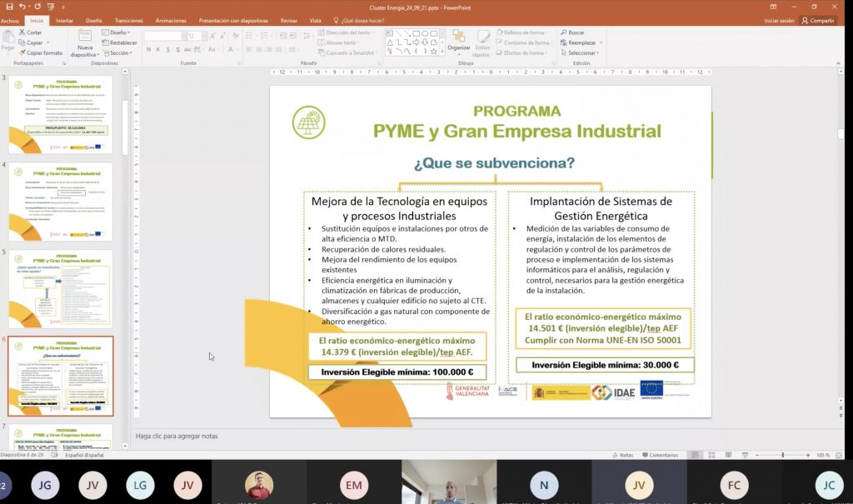Open the Vista tab
The image size is (853, 504).
click(316, 21)
